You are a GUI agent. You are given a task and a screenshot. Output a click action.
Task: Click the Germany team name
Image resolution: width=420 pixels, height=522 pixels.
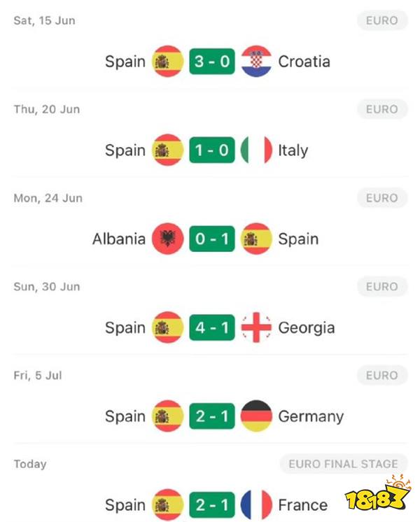click(311, 416)
